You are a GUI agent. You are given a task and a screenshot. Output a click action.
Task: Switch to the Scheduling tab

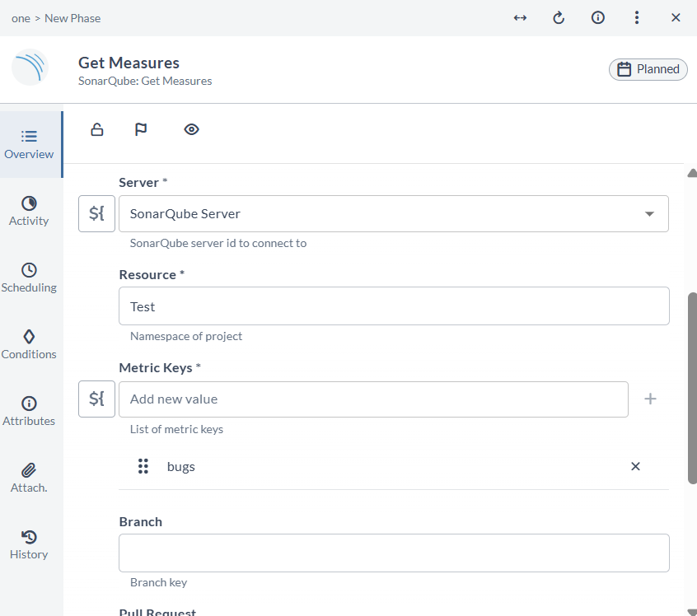click(x=29, y=278)
